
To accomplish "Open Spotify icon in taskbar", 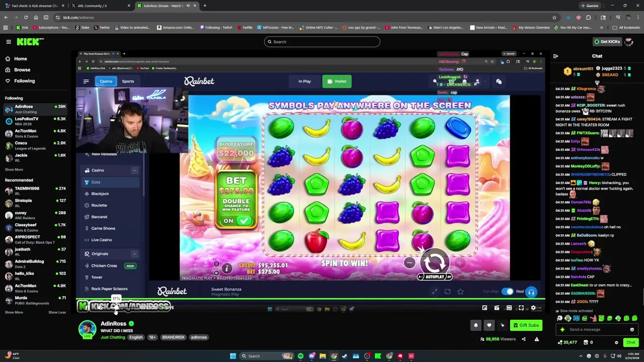I will 300,356.
